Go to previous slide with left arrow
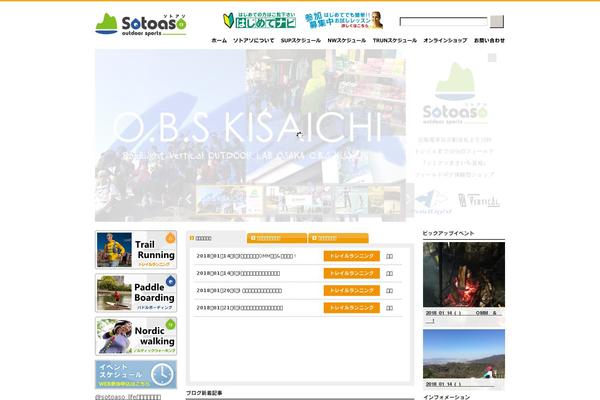The height and width of the screenshot is (400, 600). click(189, 199)
